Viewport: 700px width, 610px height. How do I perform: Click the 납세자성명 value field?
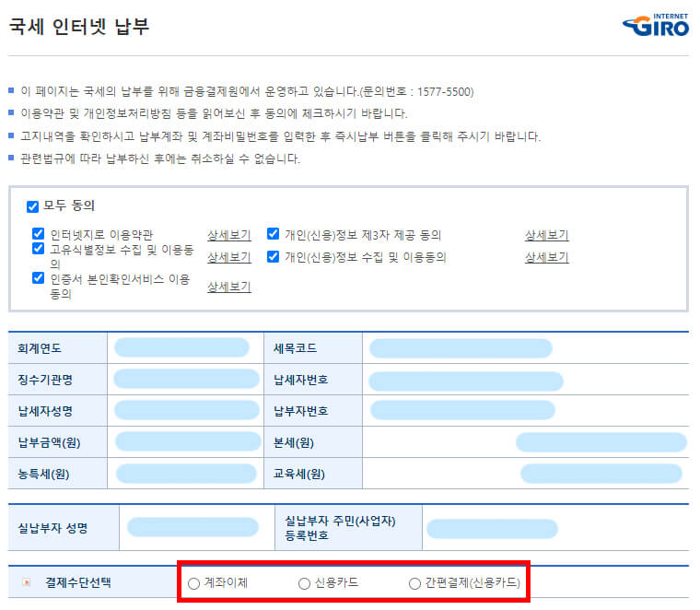pyautogui.click(x=187, y=410)
